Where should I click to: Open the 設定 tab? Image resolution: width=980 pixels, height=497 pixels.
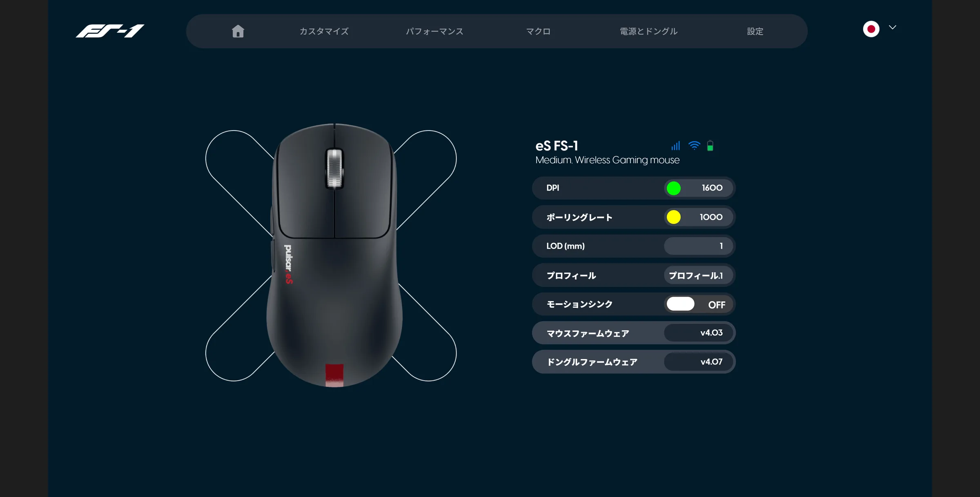755,31
